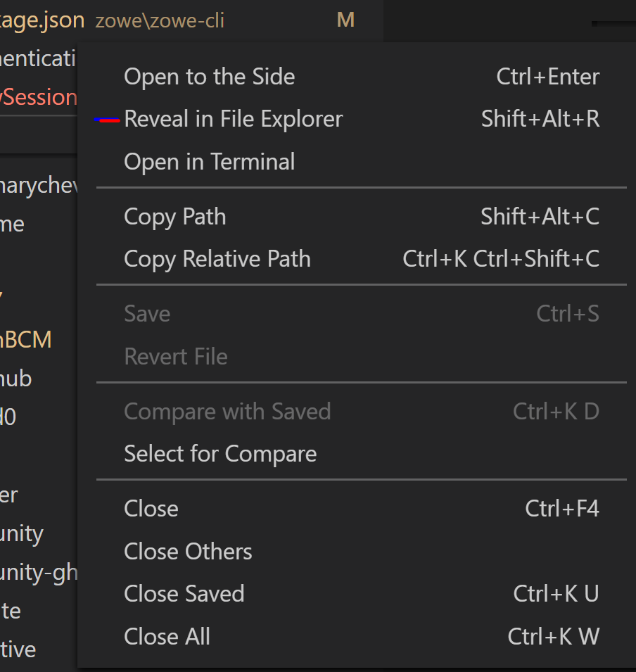
Task: Choose 'Open in Terminal'
Action: (209, 161)
